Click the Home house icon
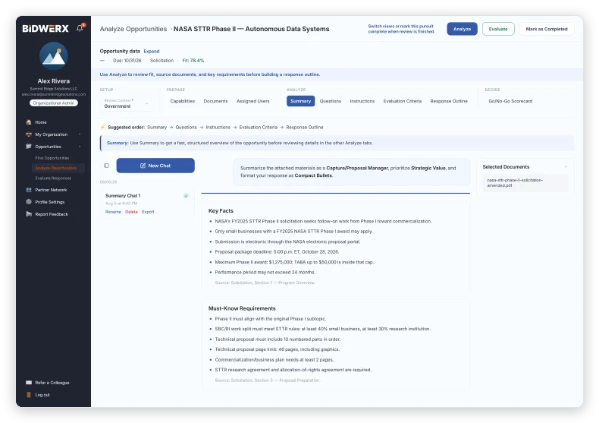The width and height of the screenshot is (599, 423). [29, 122]
